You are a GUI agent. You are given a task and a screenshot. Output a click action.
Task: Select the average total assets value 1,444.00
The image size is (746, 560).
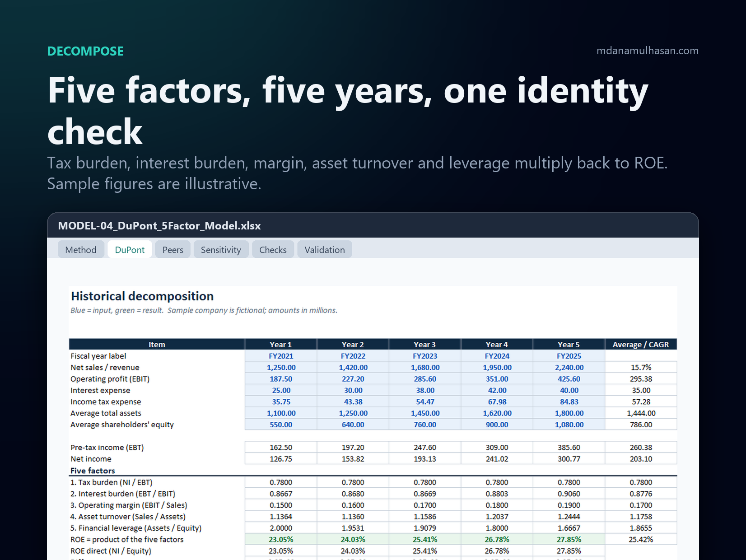point(641,413)
